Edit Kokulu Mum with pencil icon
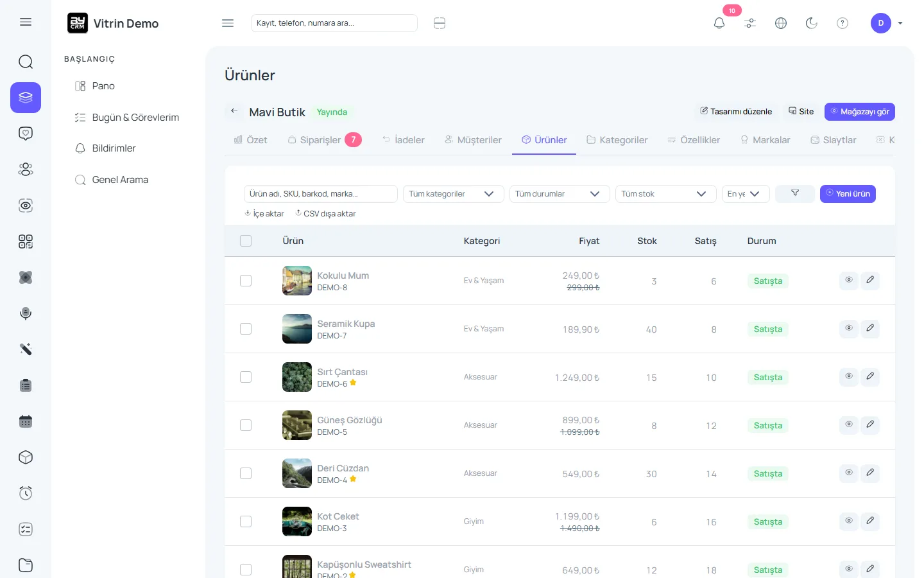Image resolution: width=924 pixels, height=578 pixels. (870, 280)
